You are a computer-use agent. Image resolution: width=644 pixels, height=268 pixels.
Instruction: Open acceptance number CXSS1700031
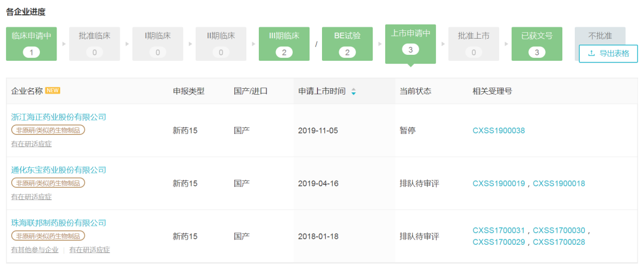[x=499, y=230]
